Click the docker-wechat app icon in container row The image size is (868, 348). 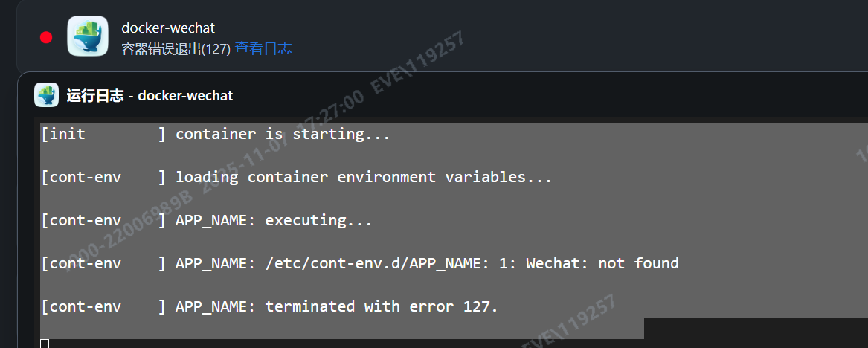click(88, 36)
